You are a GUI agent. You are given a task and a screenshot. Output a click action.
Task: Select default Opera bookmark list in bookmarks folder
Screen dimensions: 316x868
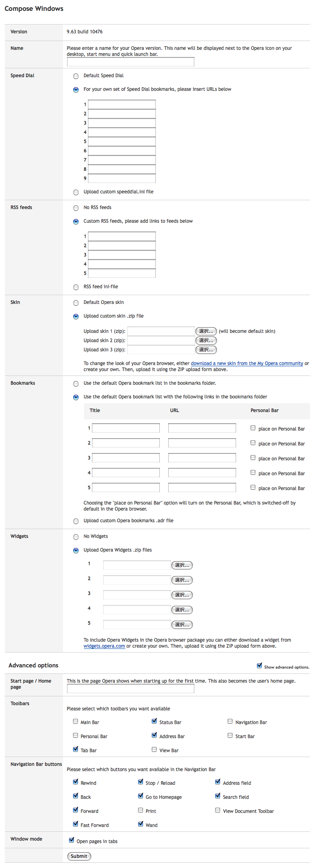pyautogui.click(x=76, y=384)
